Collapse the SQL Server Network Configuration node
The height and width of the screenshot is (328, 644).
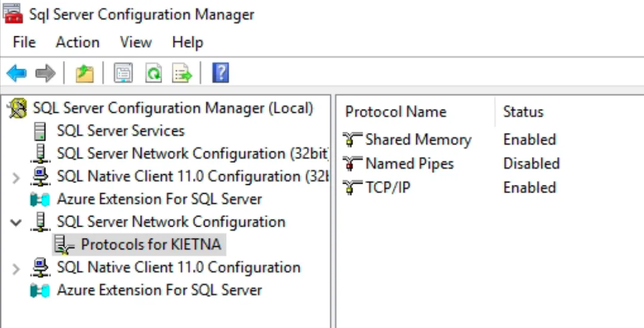tap(16, 223)
